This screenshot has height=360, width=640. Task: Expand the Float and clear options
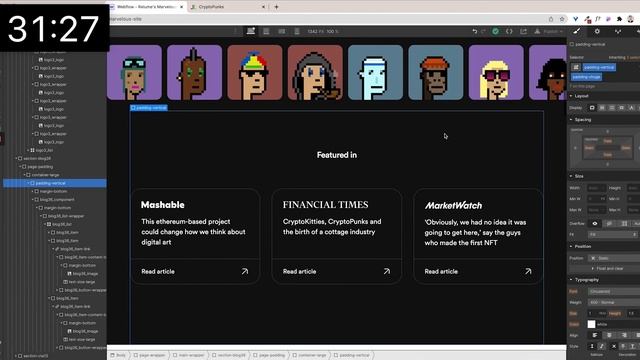[x=607, y=269]
